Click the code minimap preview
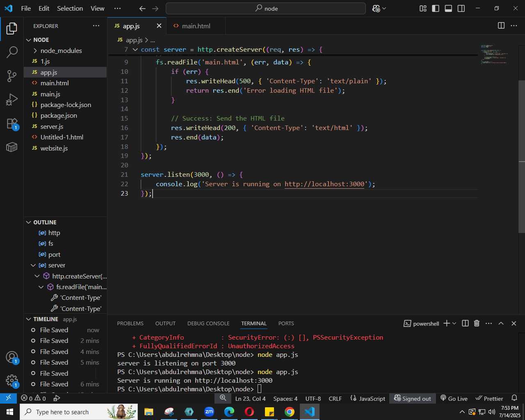525x420 pixels. point(494,55)
